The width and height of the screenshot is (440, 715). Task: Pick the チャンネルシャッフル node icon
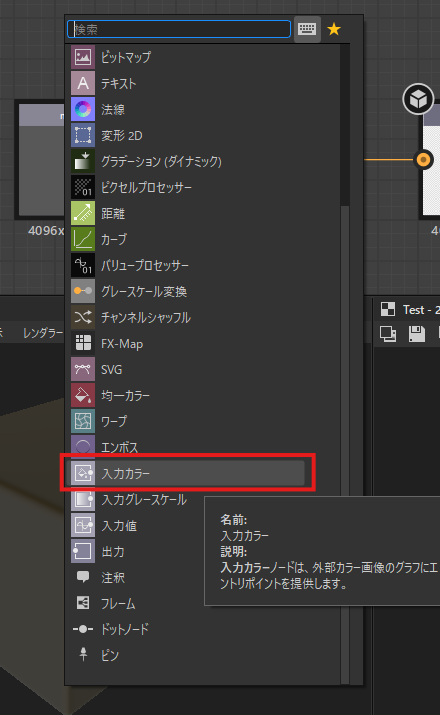click(83, 317)
